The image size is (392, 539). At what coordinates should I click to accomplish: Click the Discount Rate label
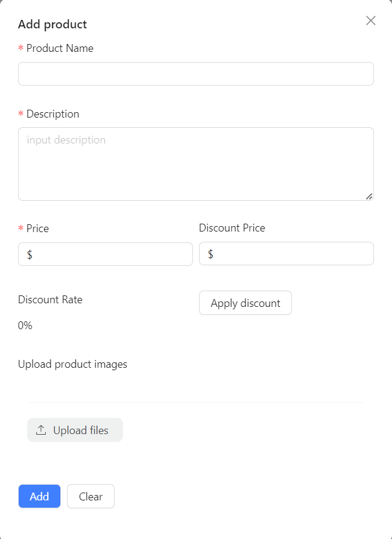click(x=50, y=300)
